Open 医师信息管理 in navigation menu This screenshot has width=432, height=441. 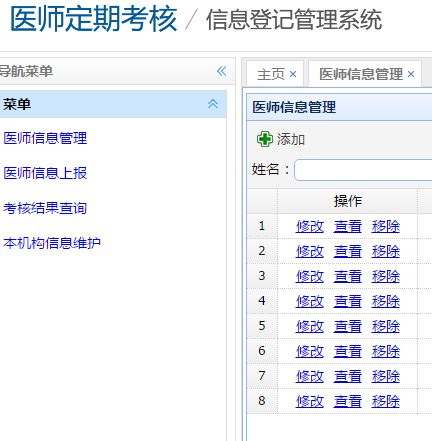pyautogui.click(x=45, y=138)
